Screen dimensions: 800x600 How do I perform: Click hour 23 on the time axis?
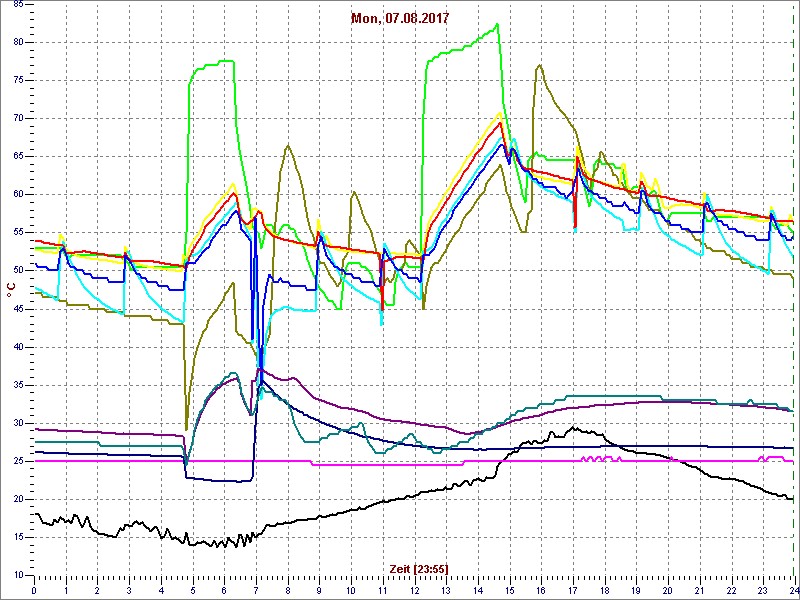pos(762,590)
